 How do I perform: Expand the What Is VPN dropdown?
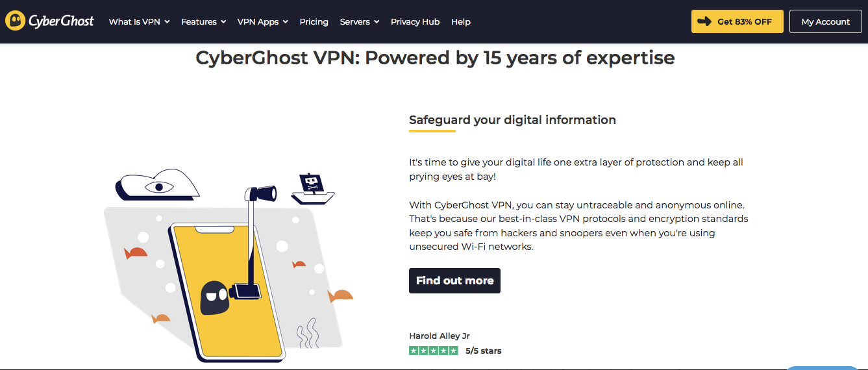pos(139,21)
